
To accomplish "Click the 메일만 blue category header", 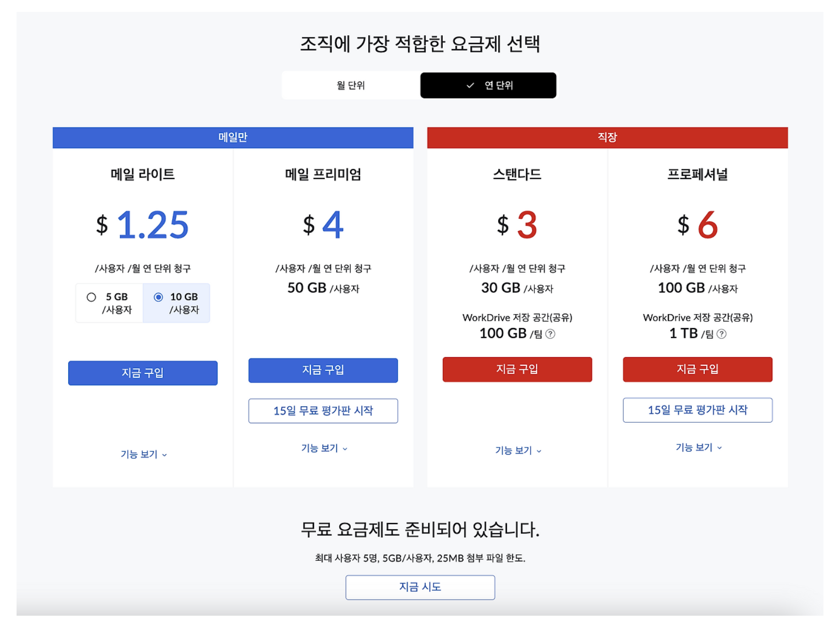I will [x=233, y=138].
